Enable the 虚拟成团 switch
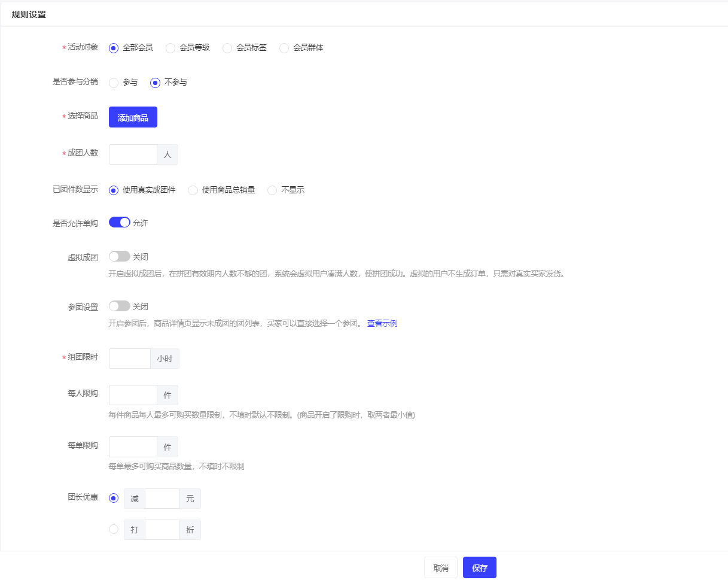The image size is (728, 583). point(120,256)
